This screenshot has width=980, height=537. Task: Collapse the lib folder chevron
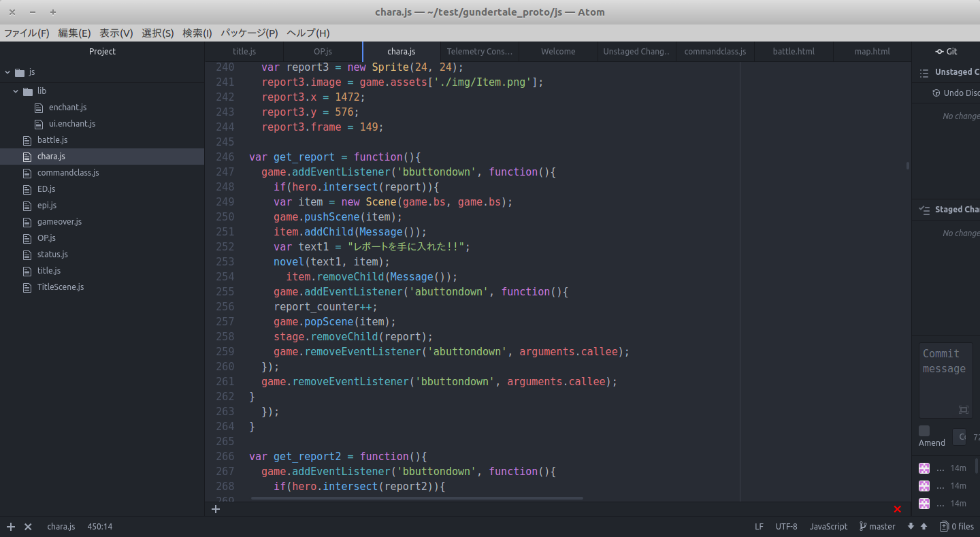tap(16, 91)
